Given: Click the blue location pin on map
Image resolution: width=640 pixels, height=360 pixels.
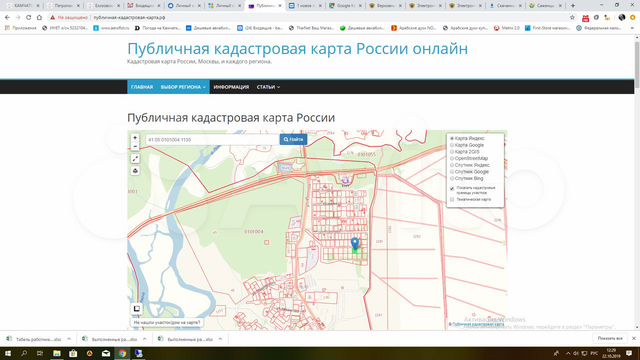Looking at the screenshot, I should tap(355, 243).
